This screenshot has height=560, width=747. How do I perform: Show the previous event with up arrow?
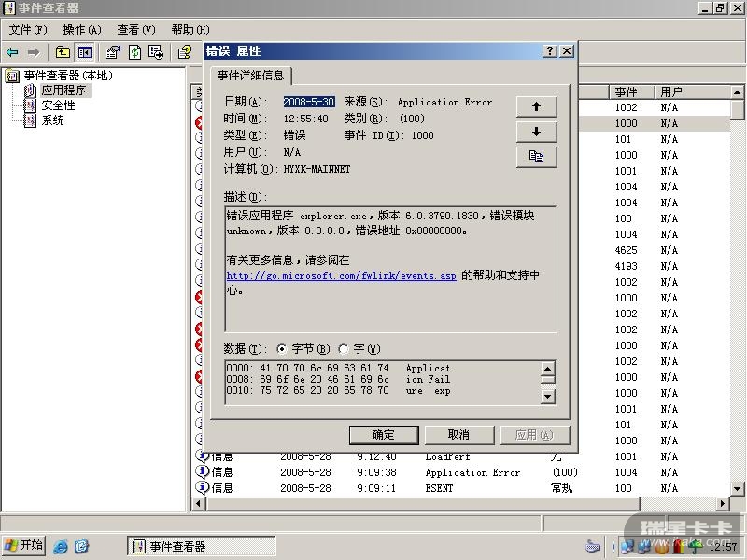[x=536, y=106]
